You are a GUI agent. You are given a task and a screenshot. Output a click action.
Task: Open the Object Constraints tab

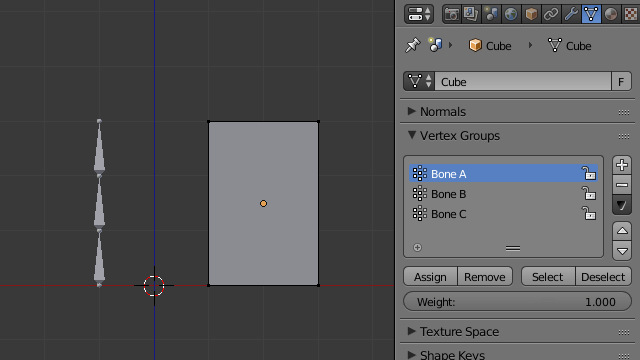[x=551, y=14]
